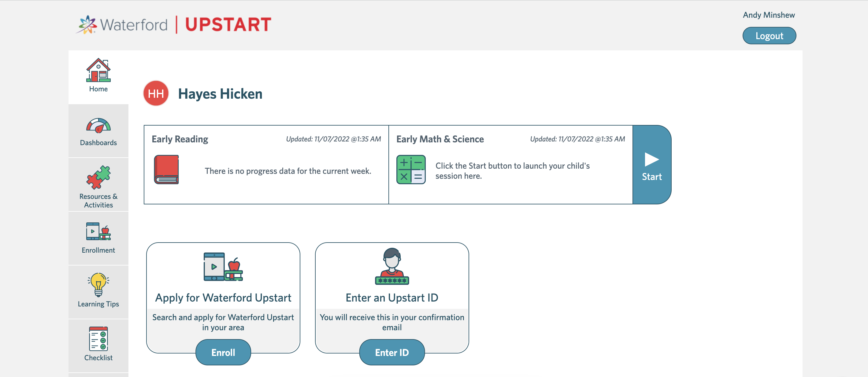Click Early Math & Science updated timestamp
Image resolution: width=868 pixels, height=377 pixels.
point(577,139)
